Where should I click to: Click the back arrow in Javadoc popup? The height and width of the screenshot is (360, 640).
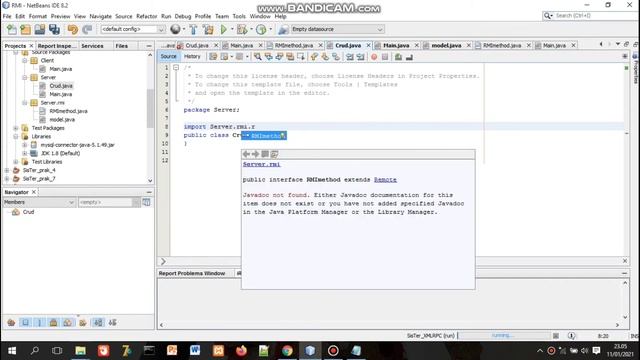coord(246,154)
